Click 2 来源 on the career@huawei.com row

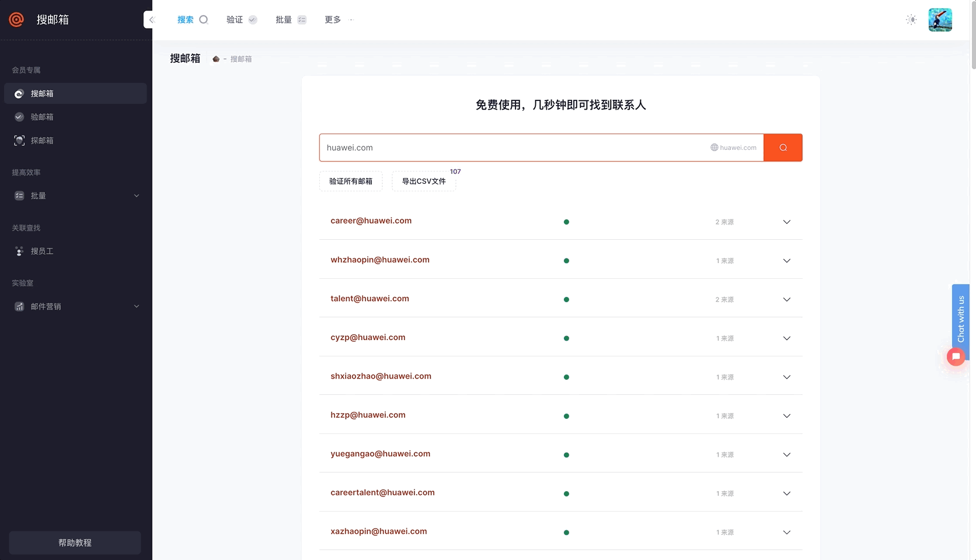(x=724, y=222)
